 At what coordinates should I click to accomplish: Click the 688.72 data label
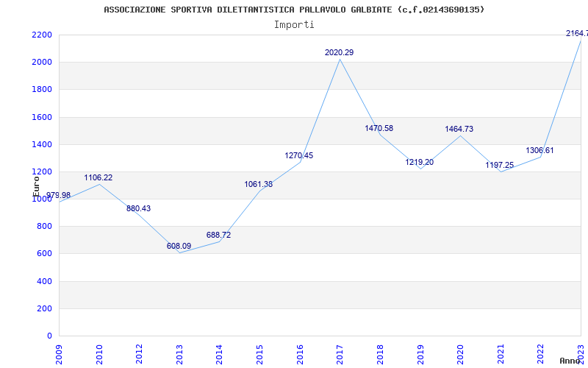click(218, 235)
